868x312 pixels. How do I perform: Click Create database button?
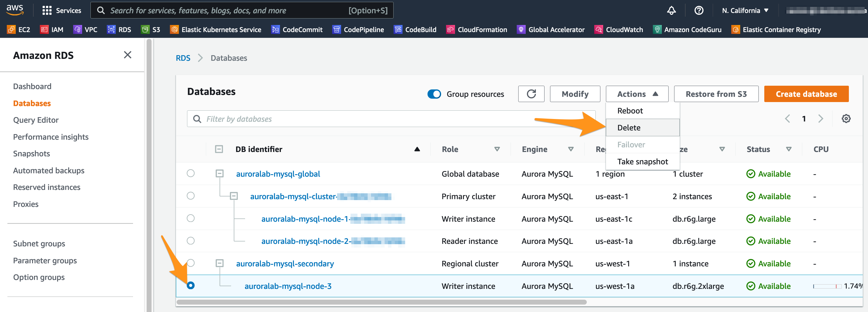coord(806,94)
